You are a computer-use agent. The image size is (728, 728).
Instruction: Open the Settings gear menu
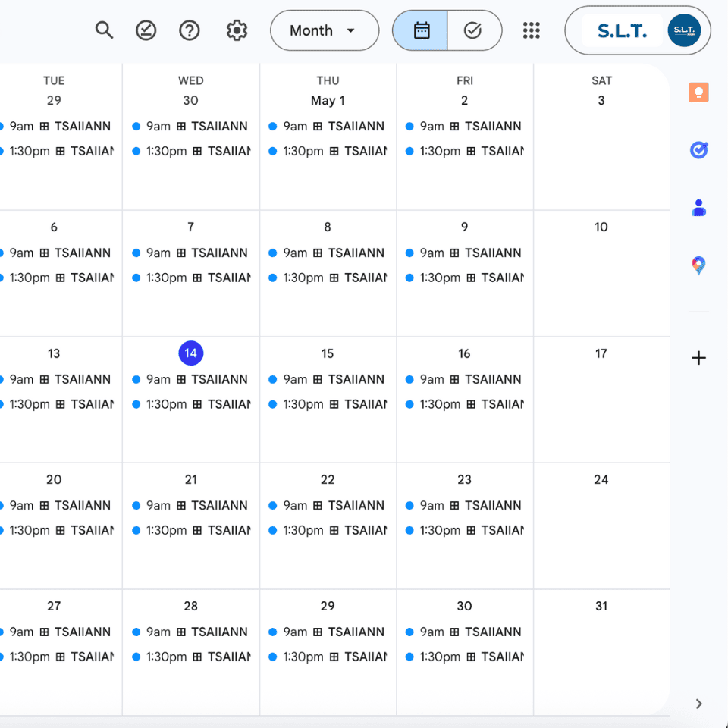(237, 30)
